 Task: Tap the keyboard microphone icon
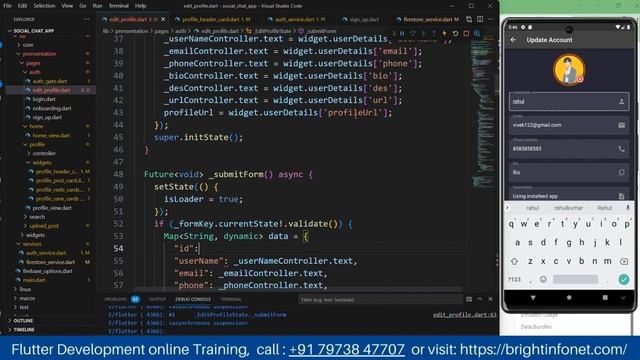[x=628, y=208]
